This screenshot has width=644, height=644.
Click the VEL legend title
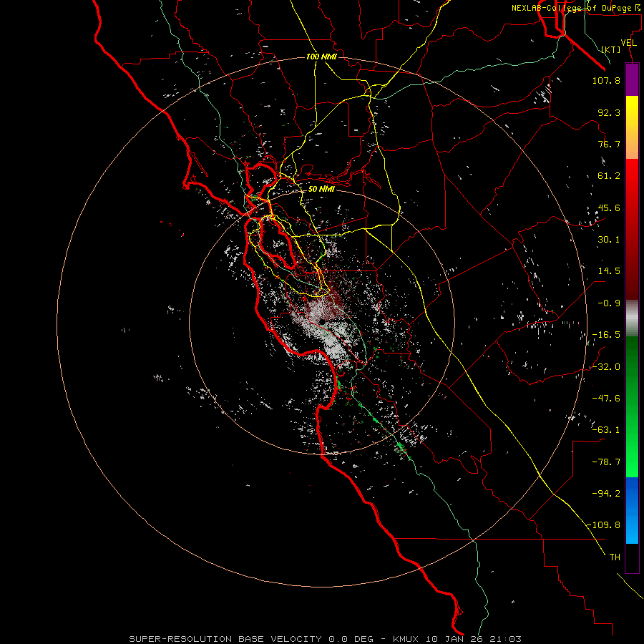tap(628, 43)
